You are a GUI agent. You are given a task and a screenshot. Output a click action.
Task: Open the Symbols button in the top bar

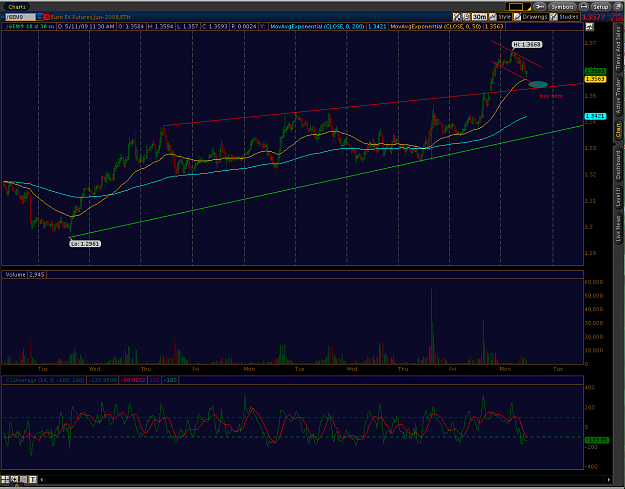(562, 7)
